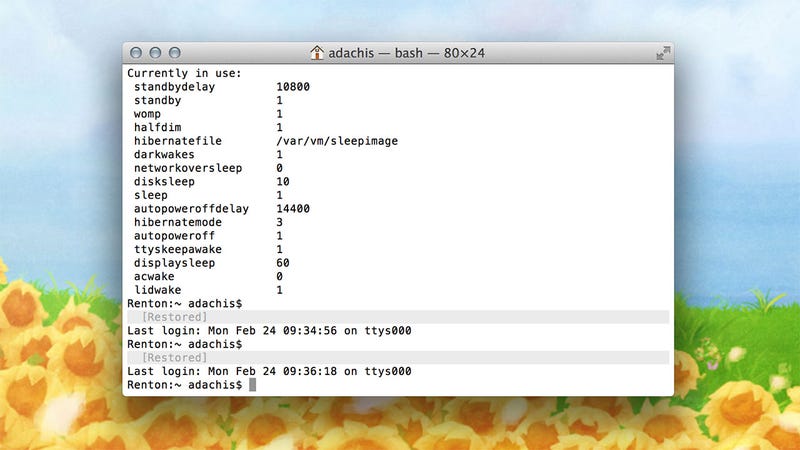Click the 'Last login' line with 09:36:18

pos(269,371)
